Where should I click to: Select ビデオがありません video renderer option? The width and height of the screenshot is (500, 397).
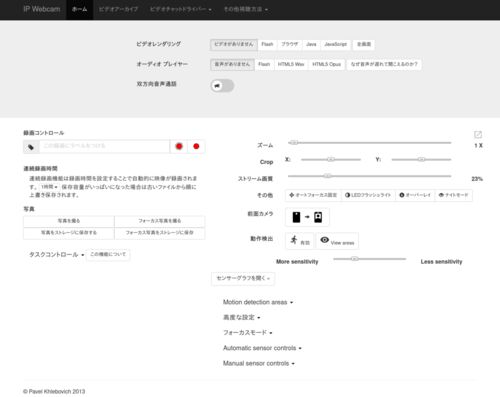click(234, 44)
